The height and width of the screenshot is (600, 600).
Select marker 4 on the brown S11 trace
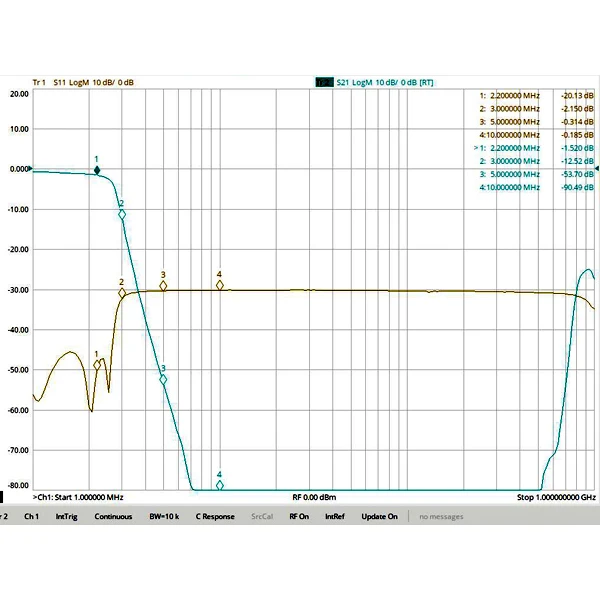pyautogui.click(x=220, y=285)
